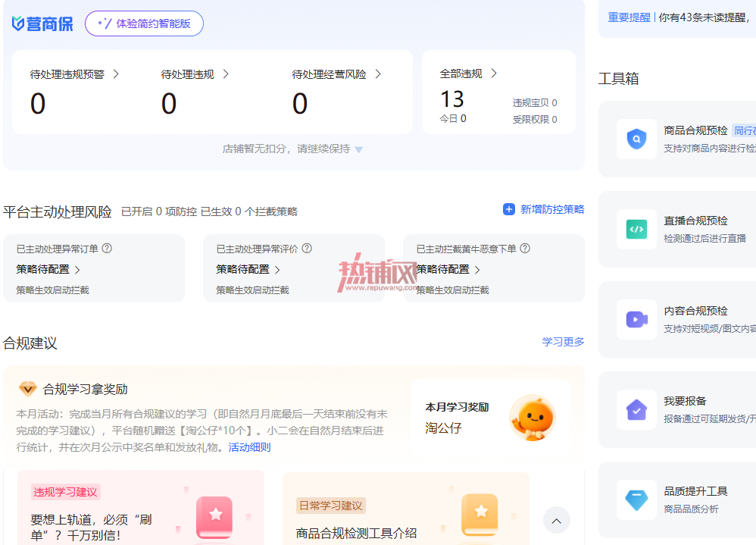Open 待处理经营风险 section

tap(336, 74)
